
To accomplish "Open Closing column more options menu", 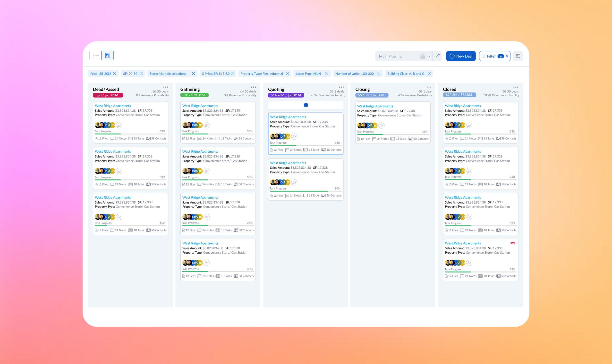I will (429, 87).
